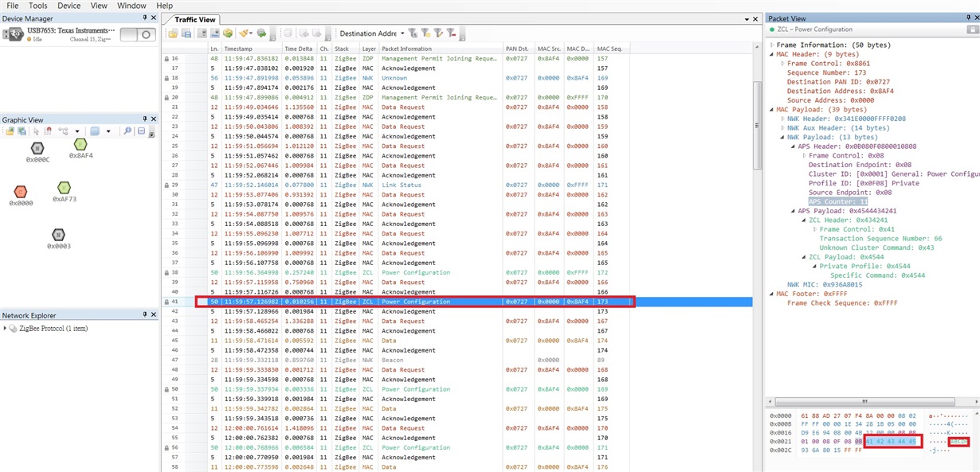The image size is (980, 472).
Task: Select the Traffic View tab
Action: 196,19
